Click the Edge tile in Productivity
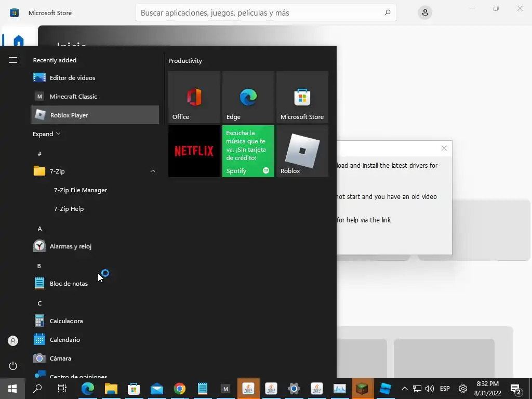532x399 pixels. pos(248,97)
